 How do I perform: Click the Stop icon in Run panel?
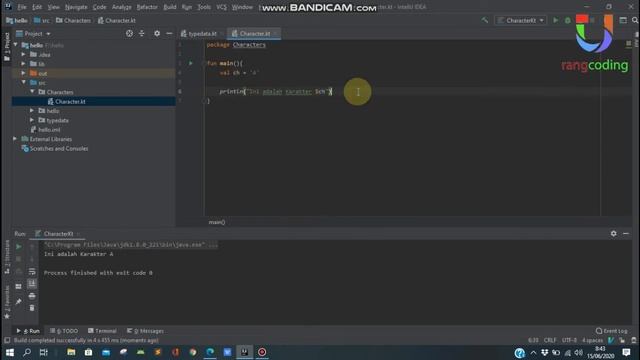point(18,259)
